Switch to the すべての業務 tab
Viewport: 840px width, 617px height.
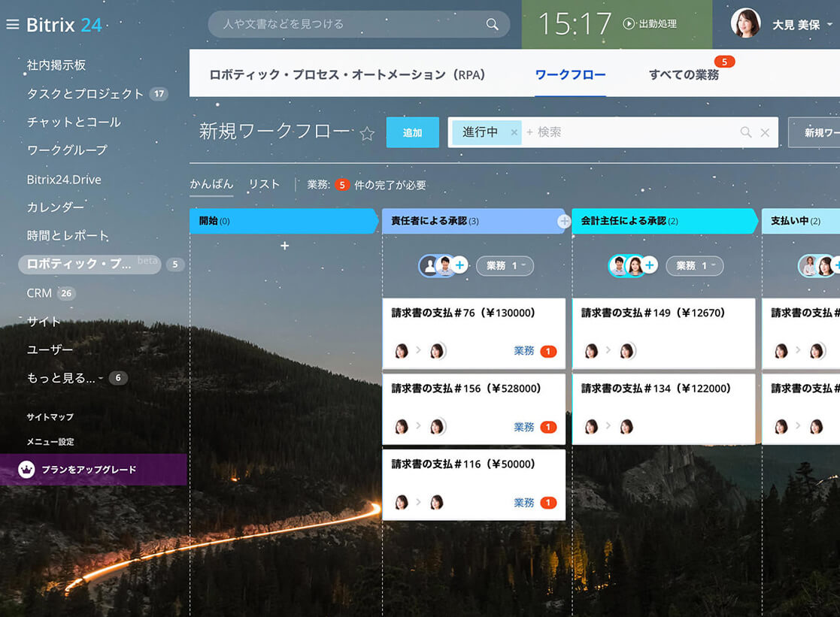[x=684, y=74]
